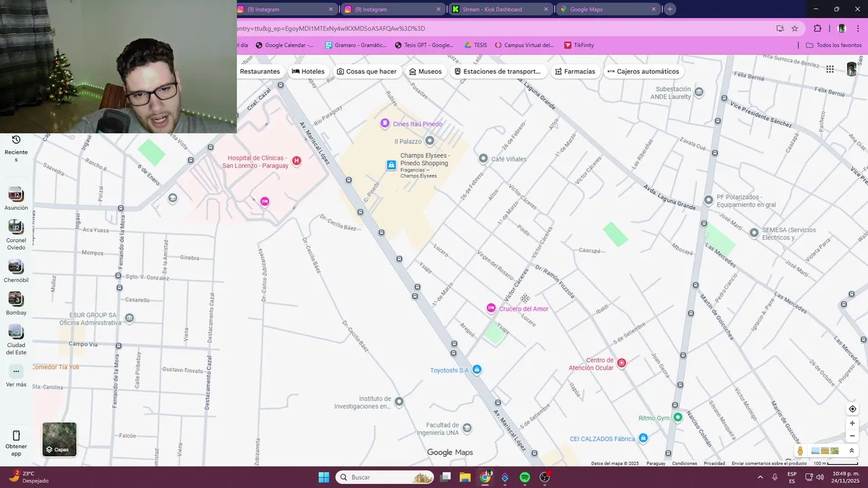Select Champs Elysees shopping pin
The height and width of the screenshot is (488, 868).
click(391, 165)
